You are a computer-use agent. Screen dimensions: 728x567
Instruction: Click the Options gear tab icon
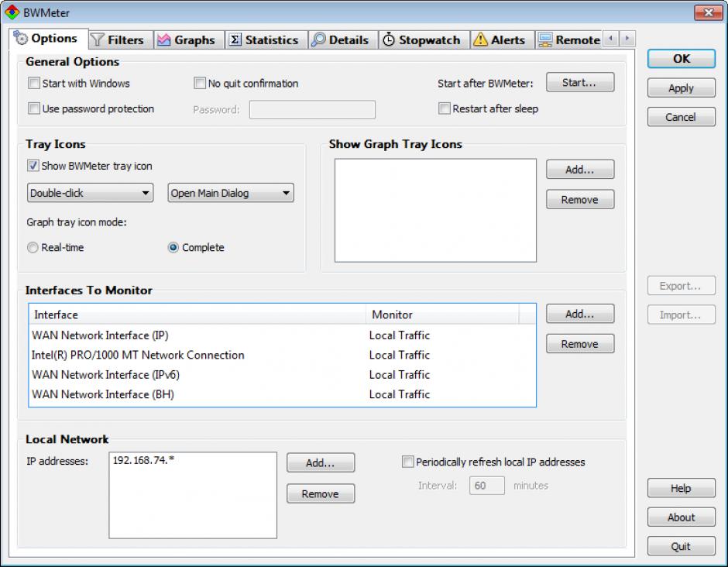click(20, 38)
